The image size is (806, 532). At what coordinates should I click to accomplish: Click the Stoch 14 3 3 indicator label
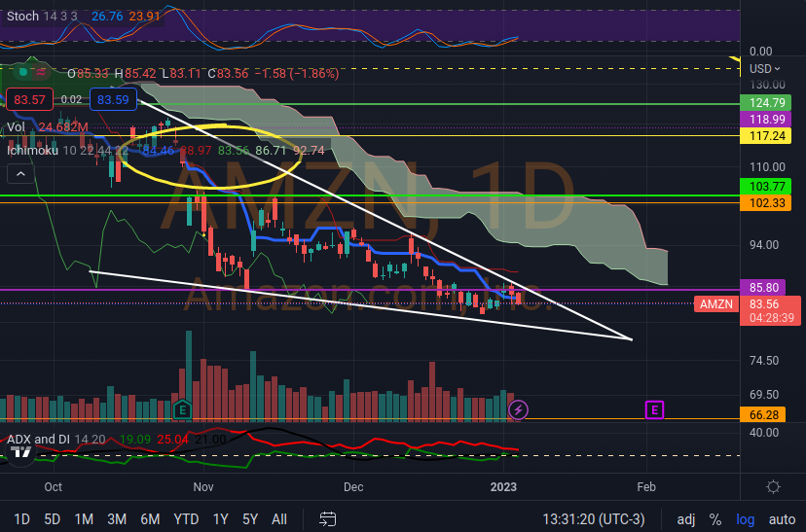(42, 16)
